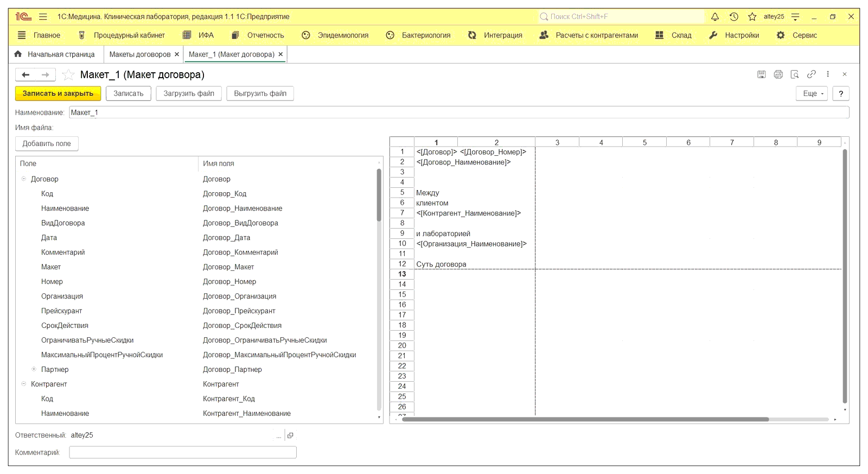Screen dimensions: 868x474
Task: Click Загрузить файл button
Action: point(189,93)
